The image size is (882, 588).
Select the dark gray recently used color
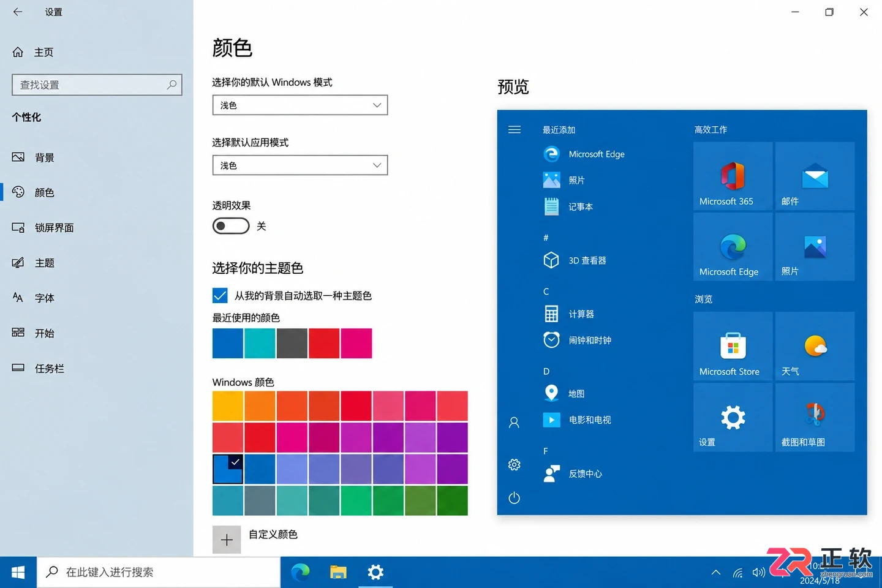pos(292,343)
